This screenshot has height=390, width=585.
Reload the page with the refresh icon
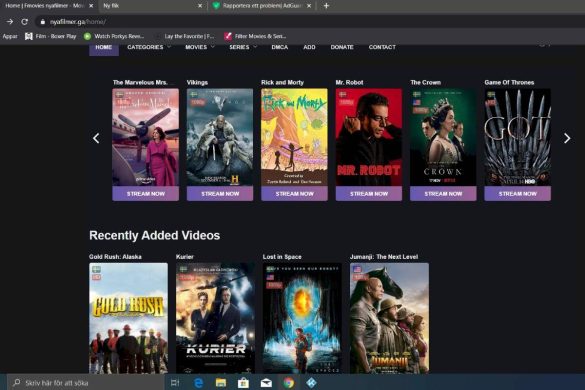tap(25, 22)
